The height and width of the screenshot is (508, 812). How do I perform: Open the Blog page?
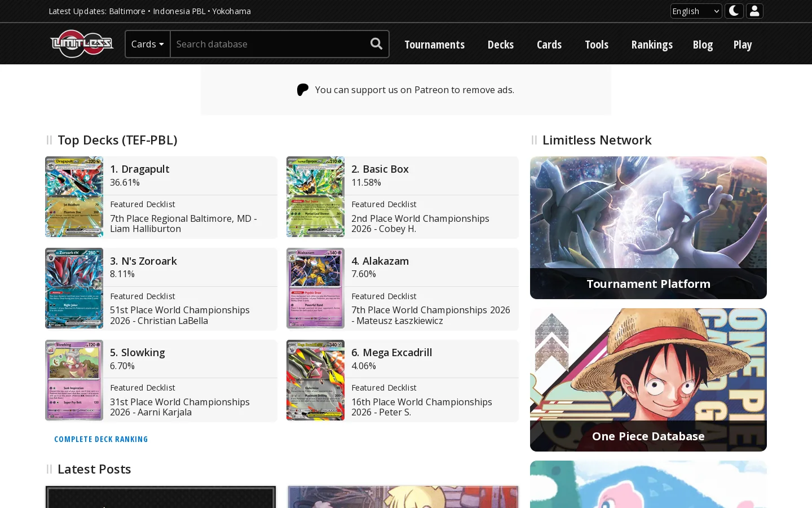(703, 45)
